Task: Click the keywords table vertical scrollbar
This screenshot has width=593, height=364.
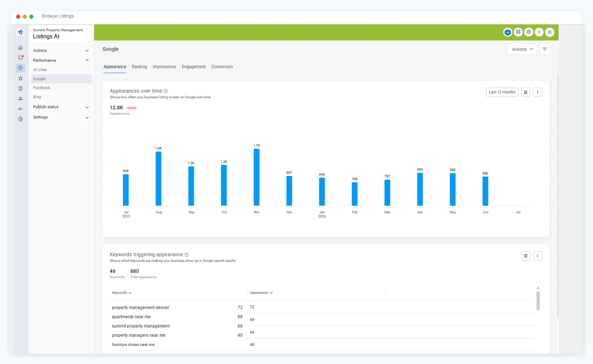Action: [x=538, y=301]
